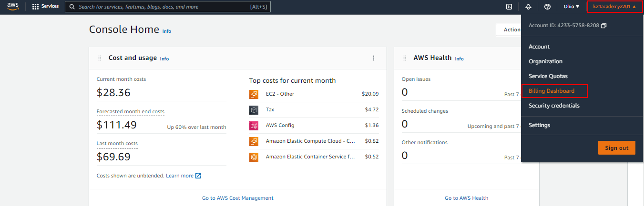
Task: Click the Account ID text in menu
Action: (x=564, y=25)
